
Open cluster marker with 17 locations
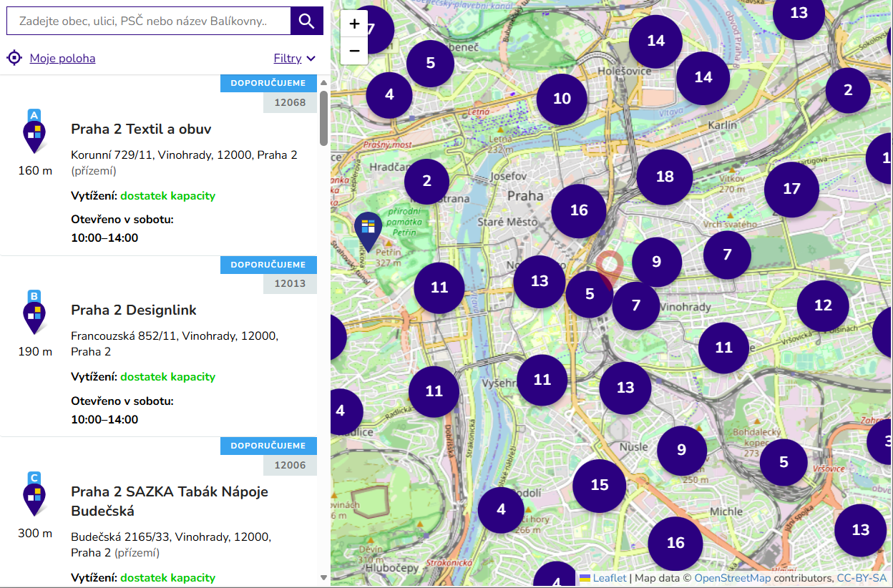tap(791, 189)
